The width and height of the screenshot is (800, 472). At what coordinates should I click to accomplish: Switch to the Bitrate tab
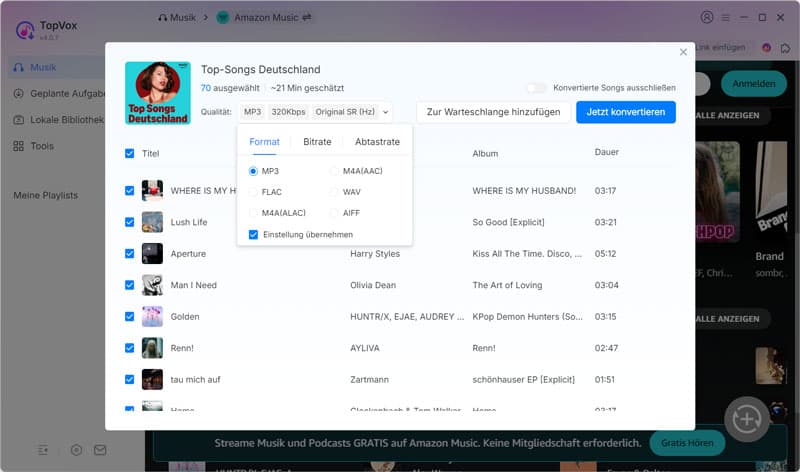pyautogui.click(x=317, y=142)
